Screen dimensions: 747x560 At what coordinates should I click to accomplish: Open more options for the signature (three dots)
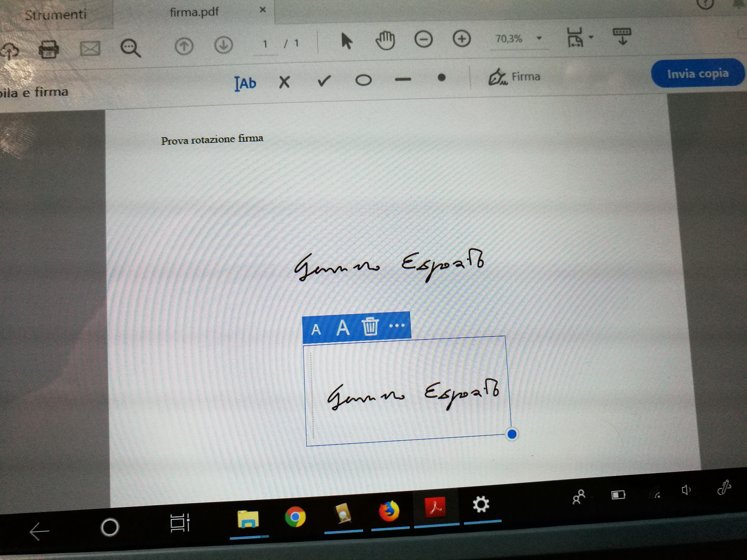[x=397, y=325]
